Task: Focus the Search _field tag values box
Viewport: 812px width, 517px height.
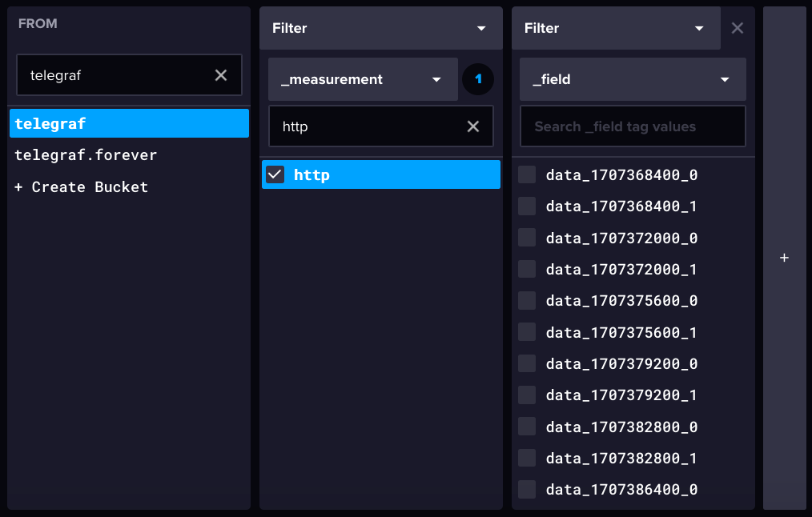Action: coord(632,126)
